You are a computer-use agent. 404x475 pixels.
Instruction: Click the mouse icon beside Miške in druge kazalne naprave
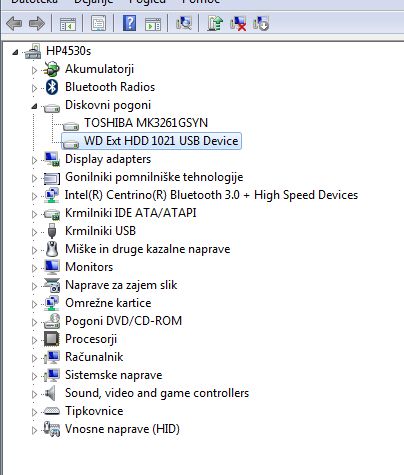click(x=52, y=249)
